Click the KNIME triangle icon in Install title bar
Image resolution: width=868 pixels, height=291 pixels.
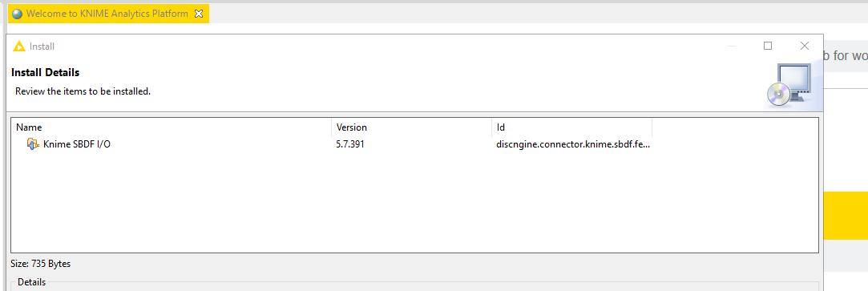pyautogui.click(x=19, y=46)
